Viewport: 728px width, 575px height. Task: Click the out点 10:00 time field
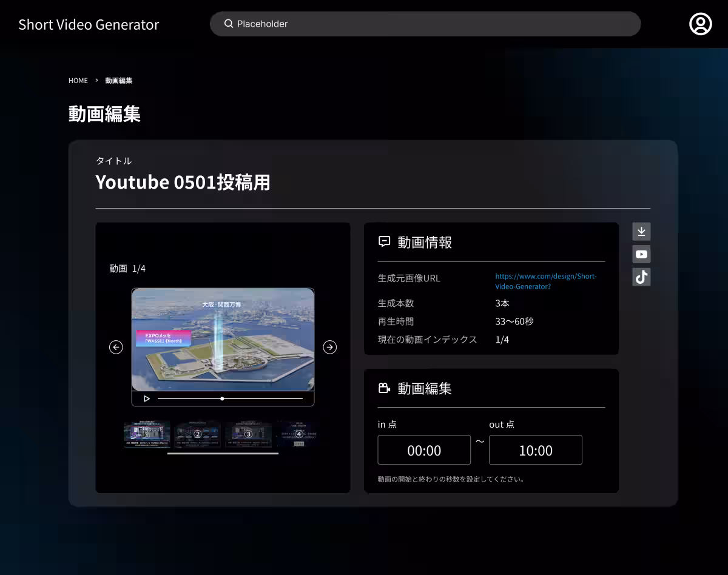535,449
